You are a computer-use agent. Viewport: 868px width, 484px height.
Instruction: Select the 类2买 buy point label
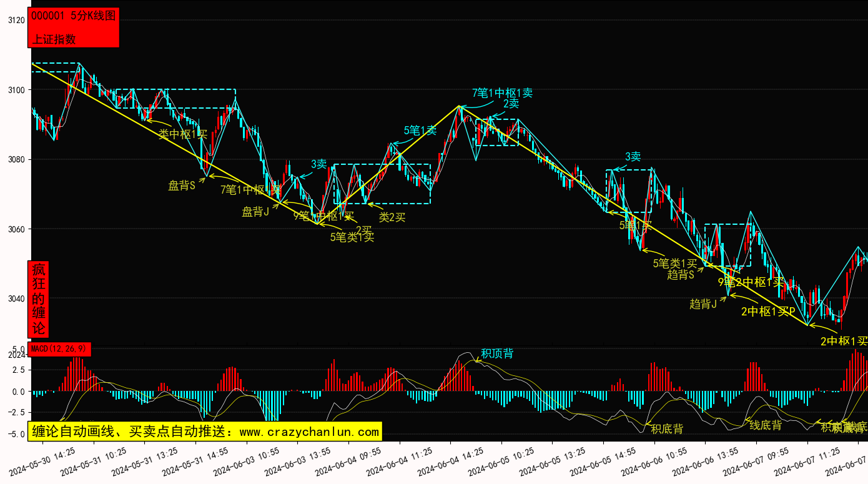click(392, 217)
